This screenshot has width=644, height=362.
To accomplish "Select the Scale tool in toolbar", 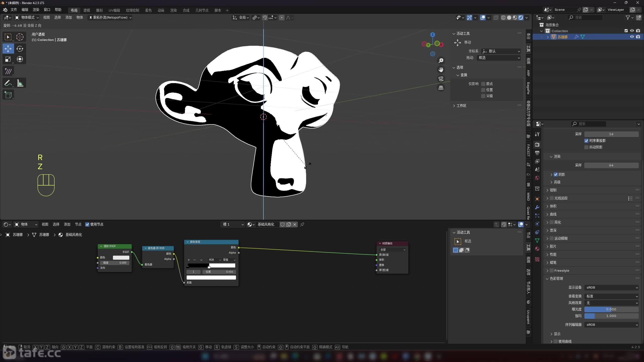I will (8, 59).
